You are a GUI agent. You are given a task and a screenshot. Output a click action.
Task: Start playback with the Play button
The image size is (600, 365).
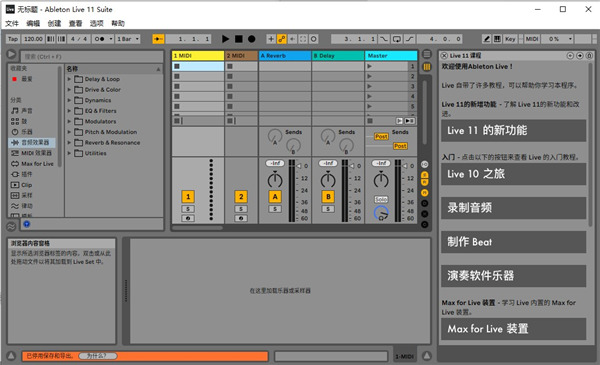(225, 39)
